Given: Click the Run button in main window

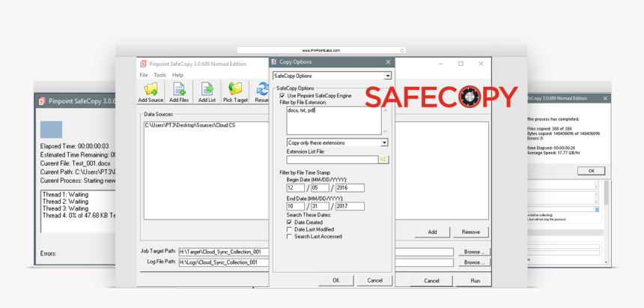Looking at the screenshot, I should 475,281.
